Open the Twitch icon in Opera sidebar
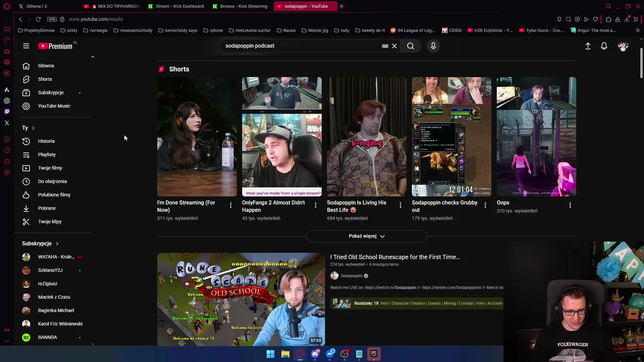 [x=7, y=112]
